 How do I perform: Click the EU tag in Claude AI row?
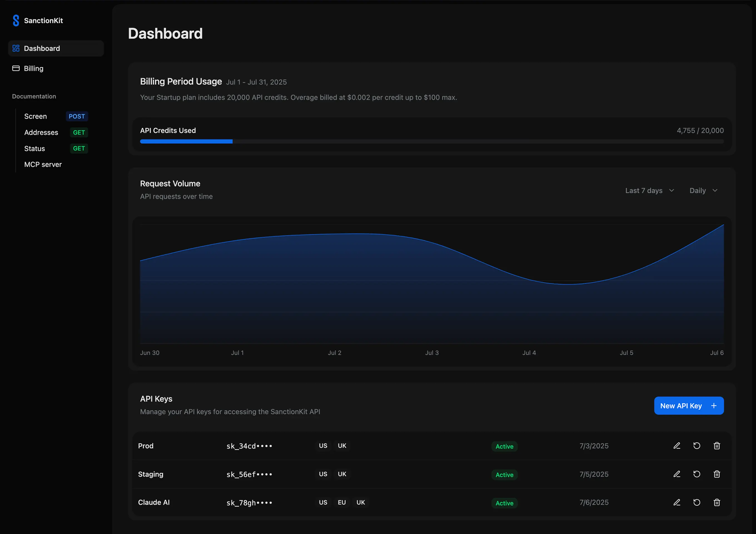(x=342, y=502)
